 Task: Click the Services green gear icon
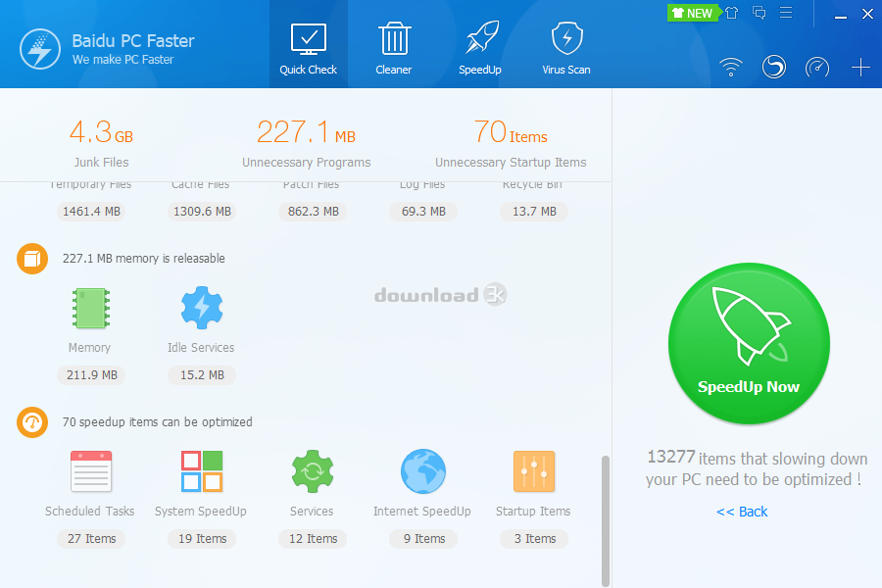pos(313,471)
